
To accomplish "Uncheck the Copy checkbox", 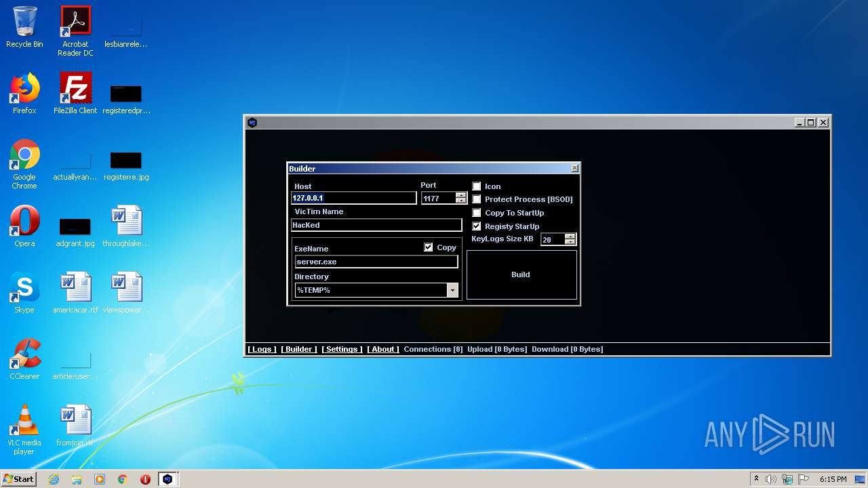I will click(x=429, y=247).
